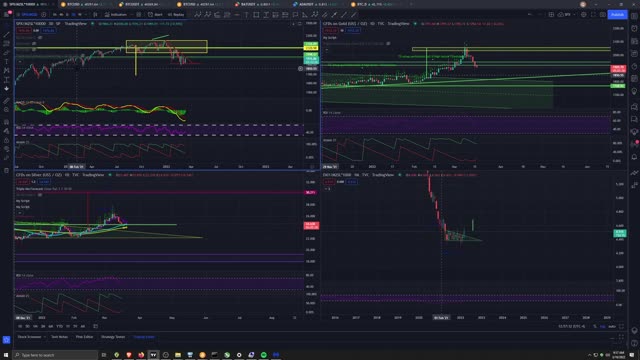Viewport: 640px width, 360px height.
Task: Open the indicator templates icon
Action: [x=139, y=14]
